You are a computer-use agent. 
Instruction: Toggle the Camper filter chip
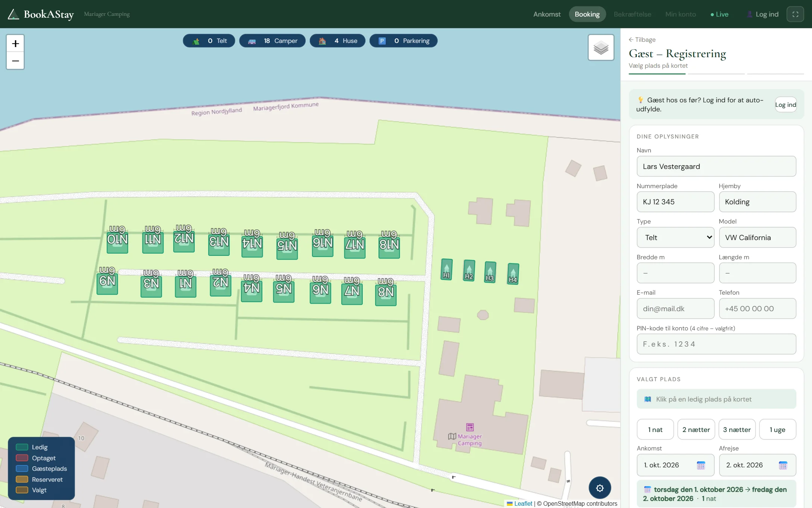272,41
